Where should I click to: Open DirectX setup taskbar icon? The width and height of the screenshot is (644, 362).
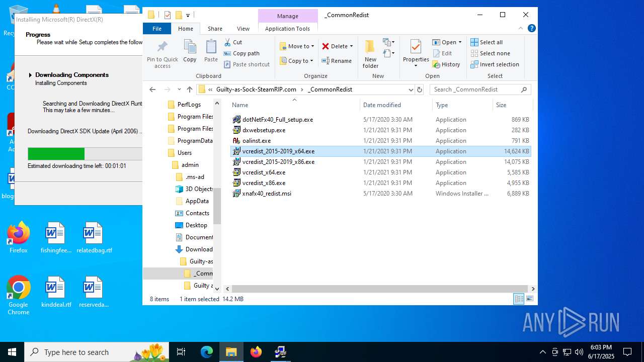pos(281,352)
